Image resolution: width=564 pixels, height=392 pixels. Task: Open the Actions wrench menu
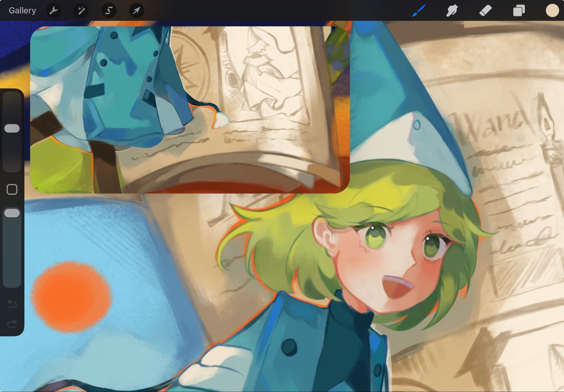point(54,10)
